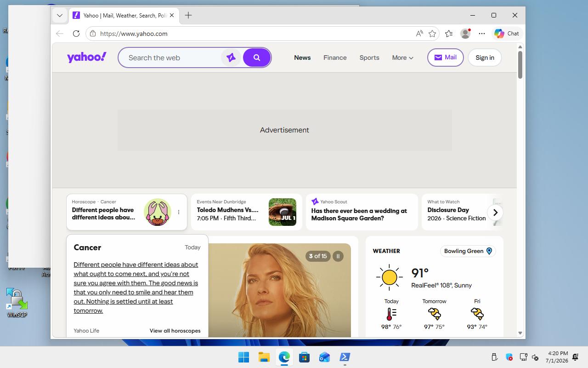This screenshot has height=368, width=588.
Task: Click the address bar URL
Action: coord(134,34)
